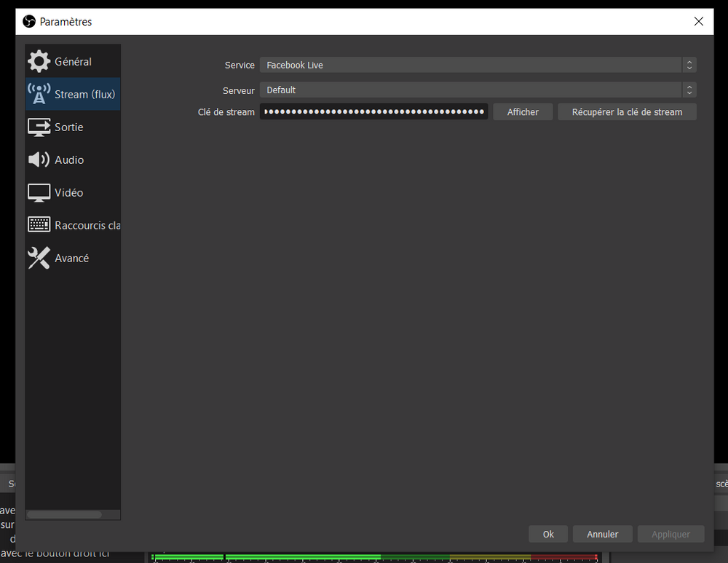Click the audio level meter in OBS window
Screen dimensions: 728x563
374,557
